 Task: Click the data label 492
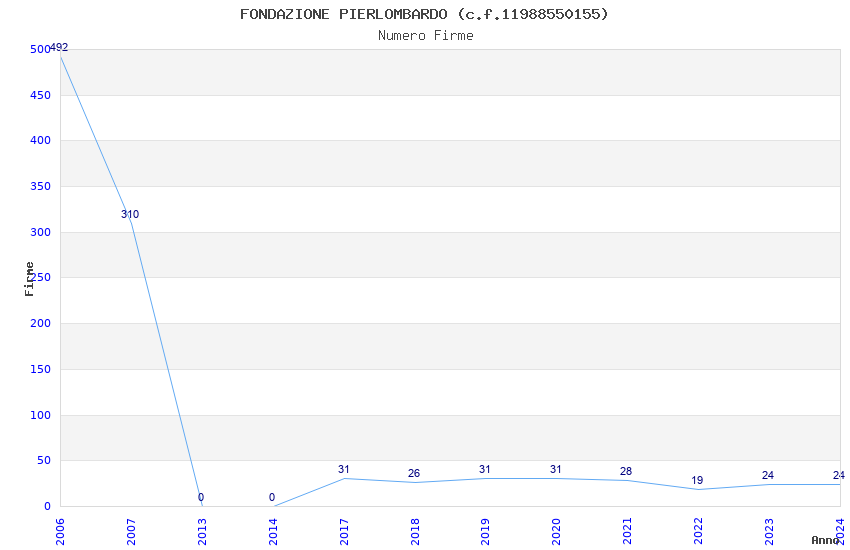[59, 47]
